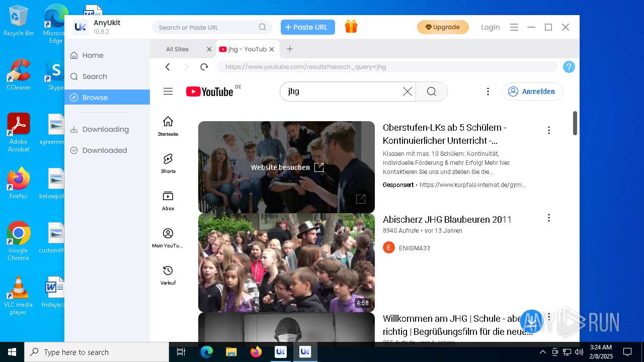Switch to the jhg - YouTube tab
The height and width of the screenshot is (362, 644).
pos(247,49)
